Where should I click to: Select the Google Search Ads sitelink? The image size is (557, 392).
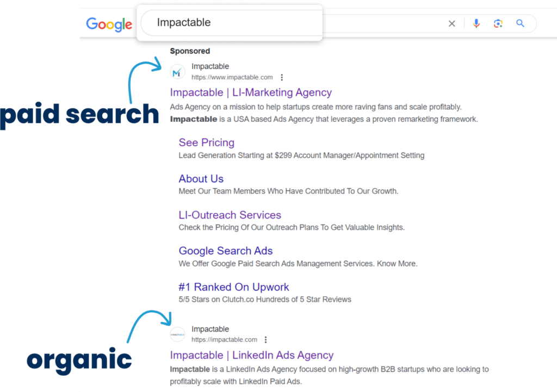(225, 251)
